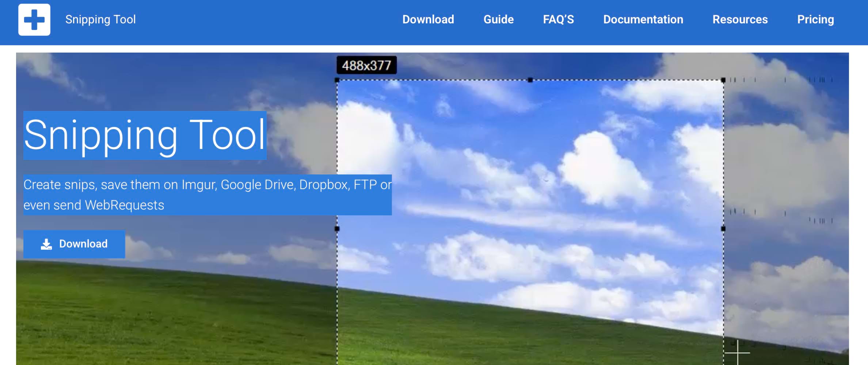Screen dimensions: 868x365
Task: Open the Snipping Tool site title link
Action: click(x=100, y=19)
